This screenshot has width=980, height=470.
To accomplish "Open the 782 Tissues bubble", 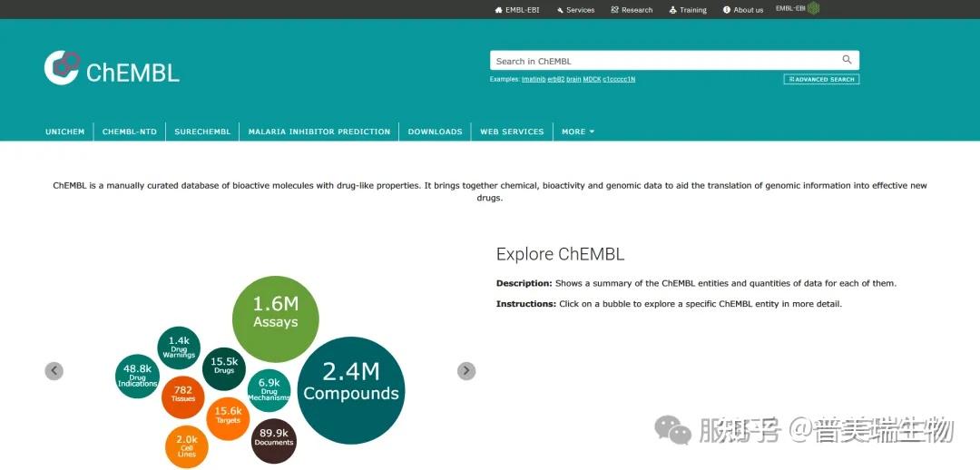I will click(183, 397).
